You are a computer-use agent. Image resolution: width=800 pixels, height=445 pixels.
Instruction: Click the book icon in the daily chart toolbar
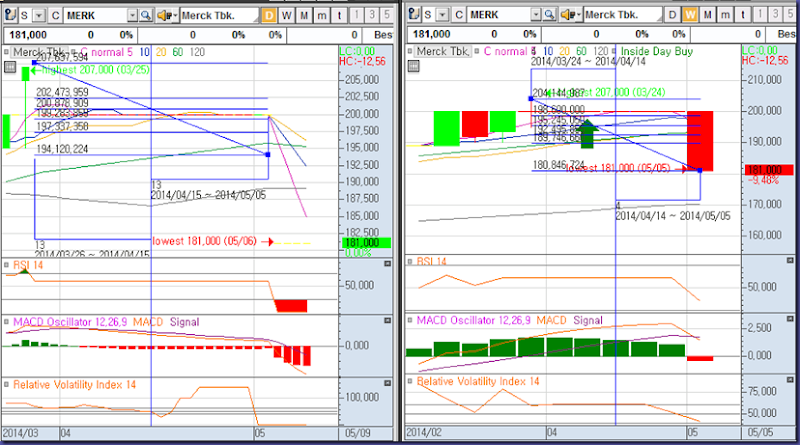click(x=10, y=15)
